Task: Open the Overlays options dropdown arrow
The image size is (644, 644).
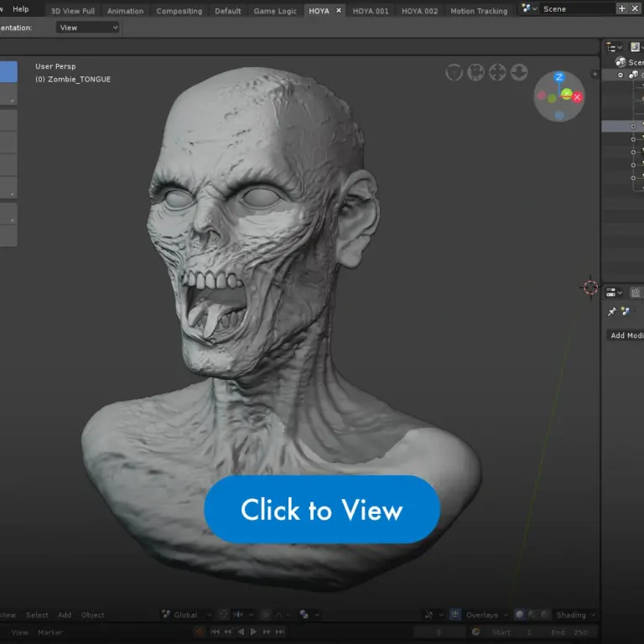Action: click(x=506, y=615)
